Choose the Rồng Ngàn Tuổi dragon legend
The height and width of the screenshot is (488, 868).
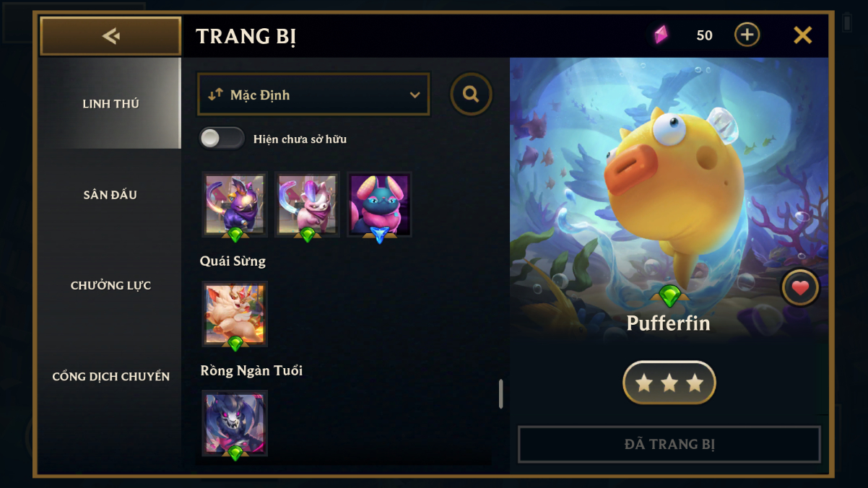[x=235, y=423]
